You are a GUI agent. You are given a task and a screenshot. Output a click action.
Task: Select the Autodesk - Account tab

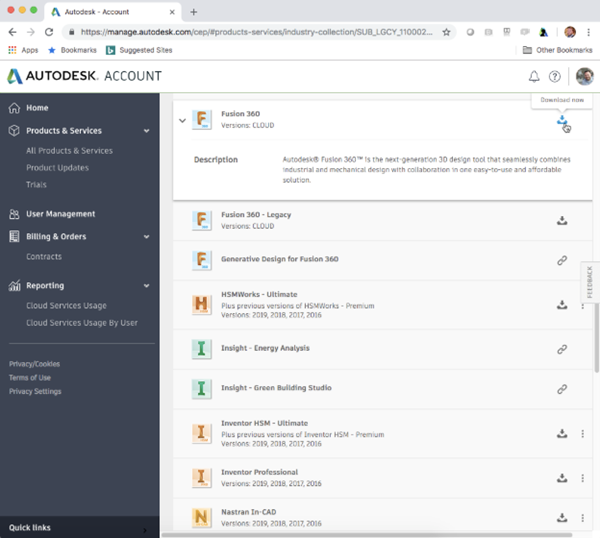pos(113,12)
